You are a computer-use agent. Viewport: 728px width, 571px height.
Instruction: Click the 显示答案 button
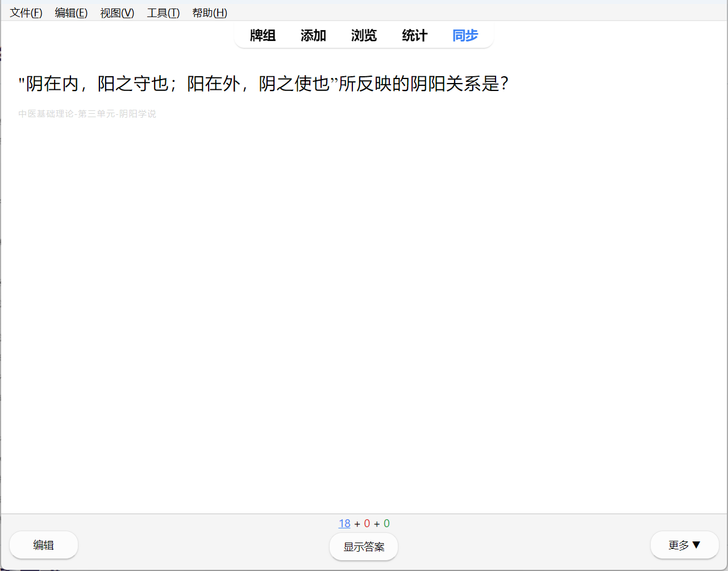point(364,547)
